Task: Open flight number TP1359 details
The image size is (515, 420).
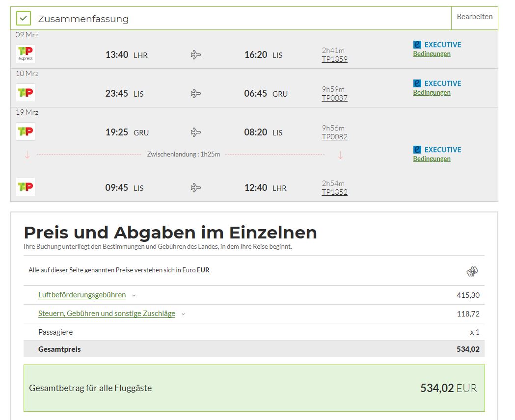Action: point(335,59)
